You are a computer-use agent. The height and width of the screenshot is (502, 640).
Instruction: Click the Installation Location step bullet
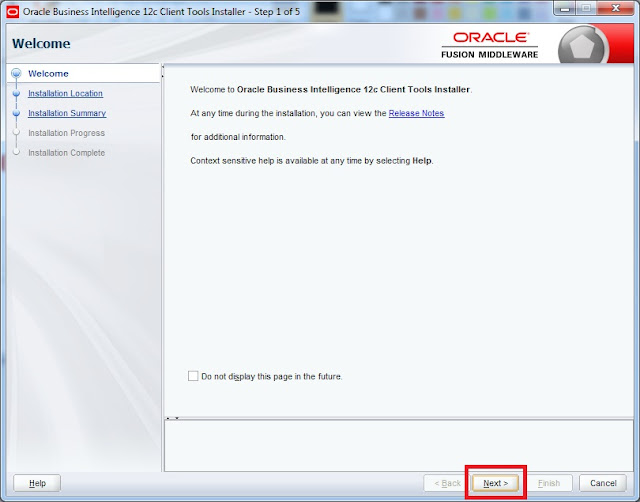click(16, 93)
